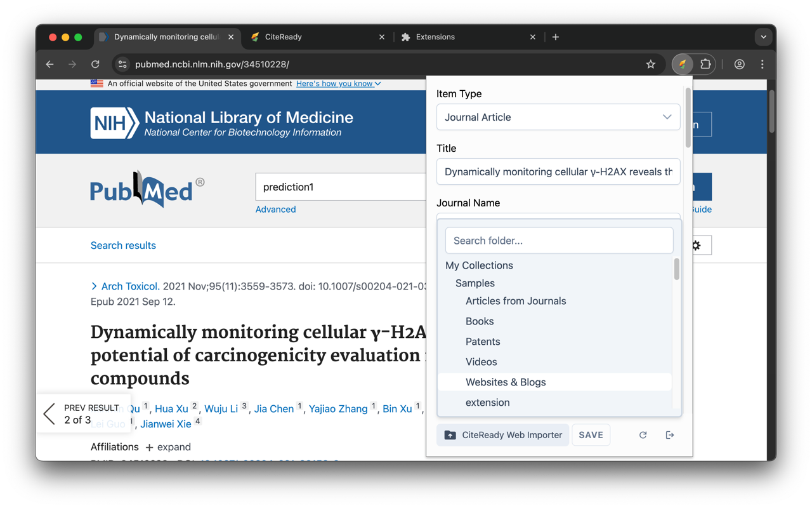Image resolution: width=812 pixels, height=508 pixels.
Task: Click CiteReady Web Importer button
Action: [503, 435]
